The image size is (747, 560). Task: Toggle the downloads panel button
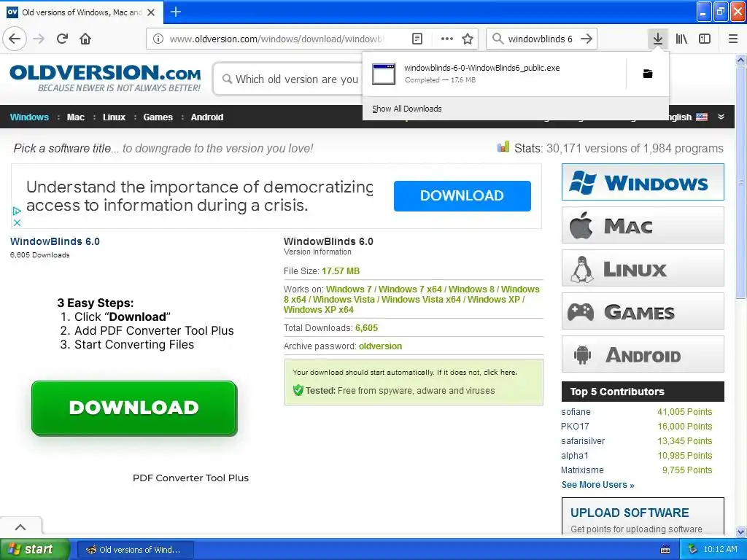(657, 39)
